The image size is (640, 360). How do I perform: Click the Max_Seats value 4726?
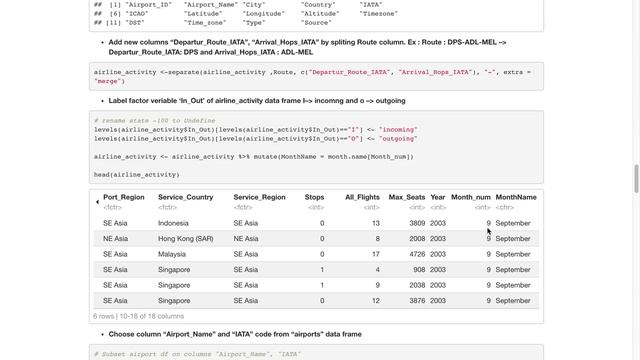417,254
